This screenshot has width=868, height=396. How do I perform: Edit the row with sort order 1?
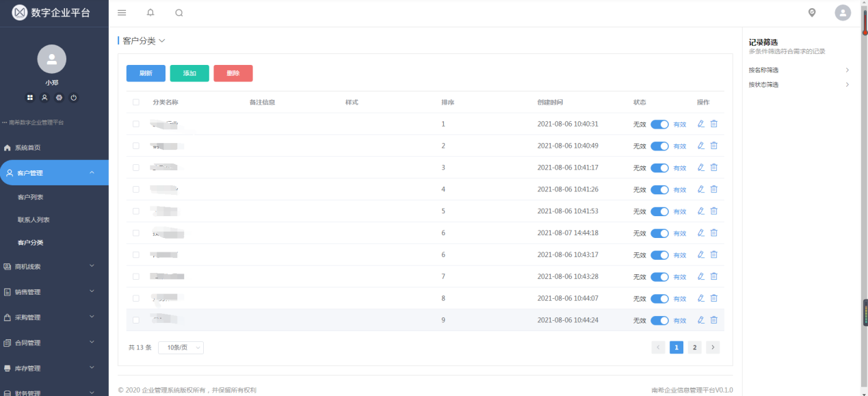(x=700, y=124)
